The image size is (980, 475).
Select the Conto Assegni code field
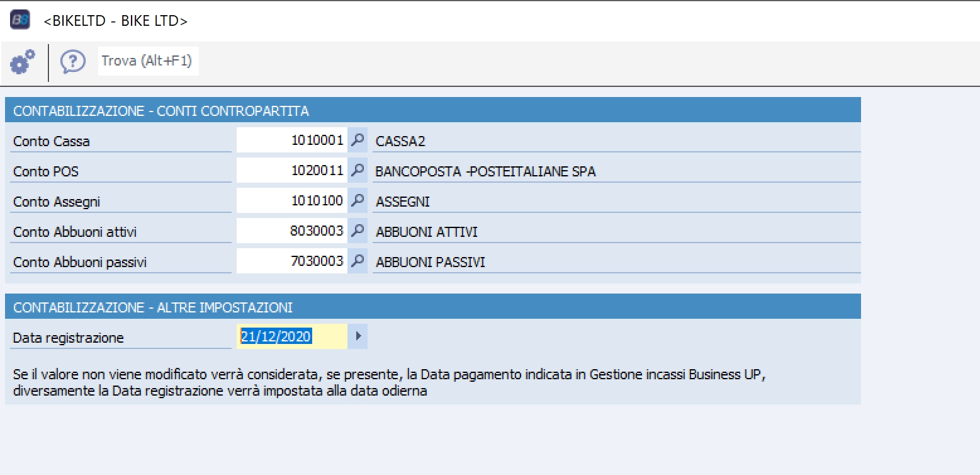(292, 201)
